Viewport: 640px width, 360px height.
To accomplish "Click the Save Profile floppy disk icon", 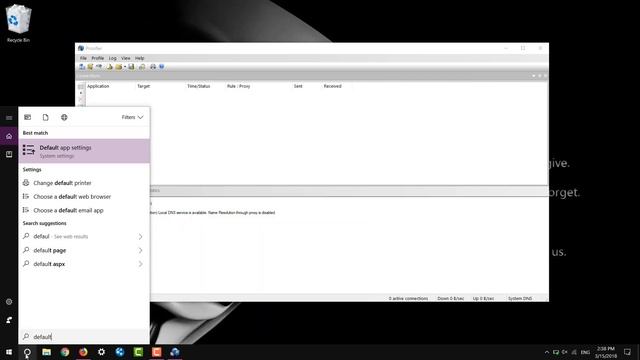I will click(x=131, y=67).
